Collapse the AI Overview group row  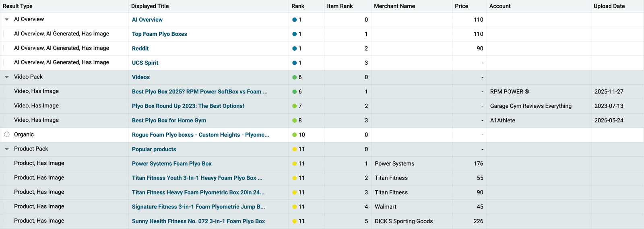7,19
